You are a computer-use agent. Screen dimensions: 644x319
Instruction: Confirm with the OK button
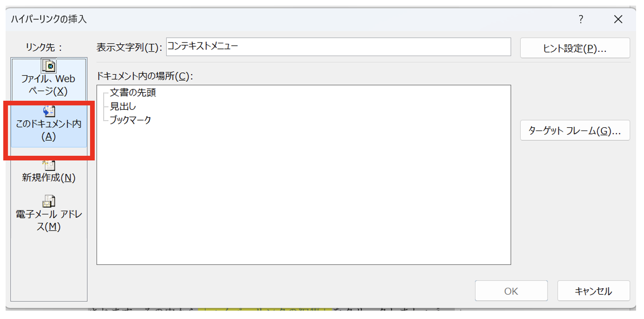511,291
